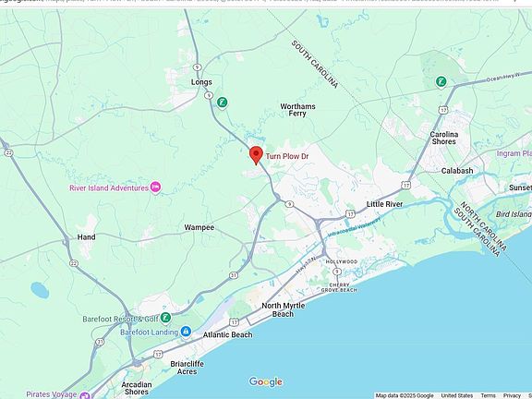Click the red Turn Plow Dr location pin
Image resolution: width=532 pixels, height=399 pixels.
pos(256,156)
